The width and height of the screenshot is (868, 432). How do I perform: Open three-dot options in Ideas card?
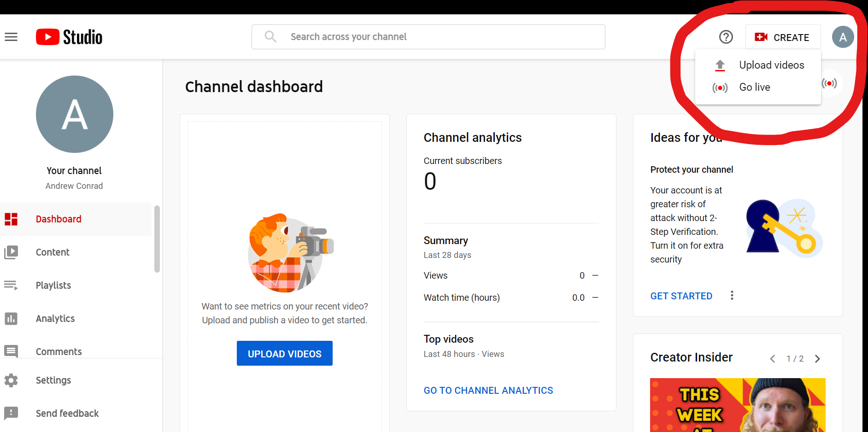coord(732,296)
